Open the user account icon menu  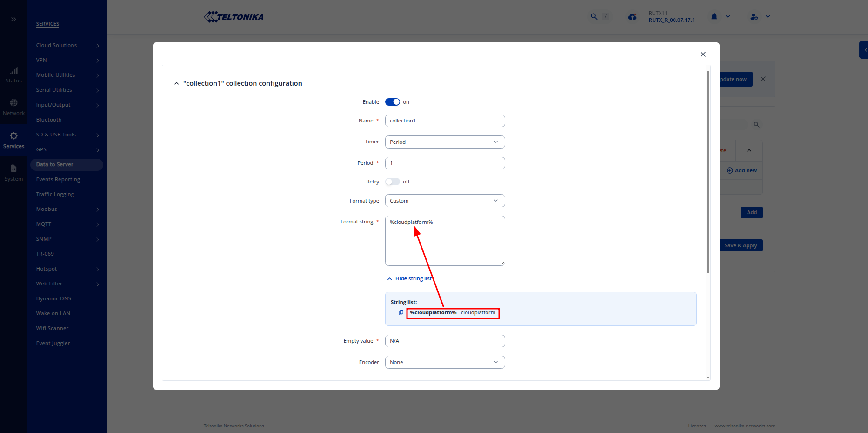[754, 17]
